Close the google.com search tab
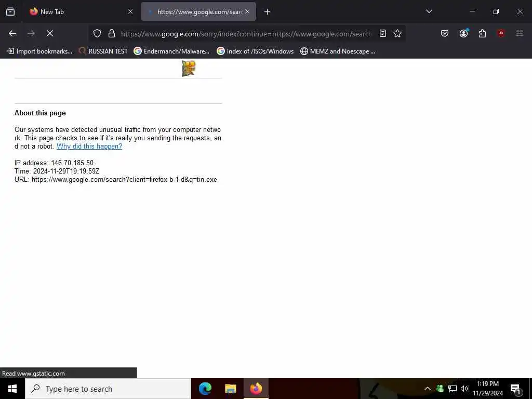Viewport: 532px width, 399px height. pos(247,11)
